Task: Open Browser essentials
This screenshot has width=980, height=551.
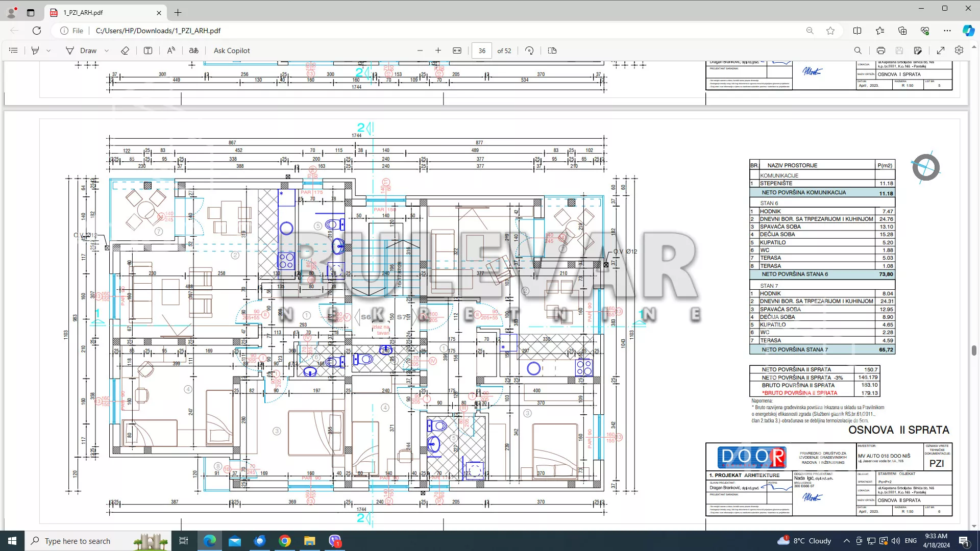Action: [x=925, y=31]
